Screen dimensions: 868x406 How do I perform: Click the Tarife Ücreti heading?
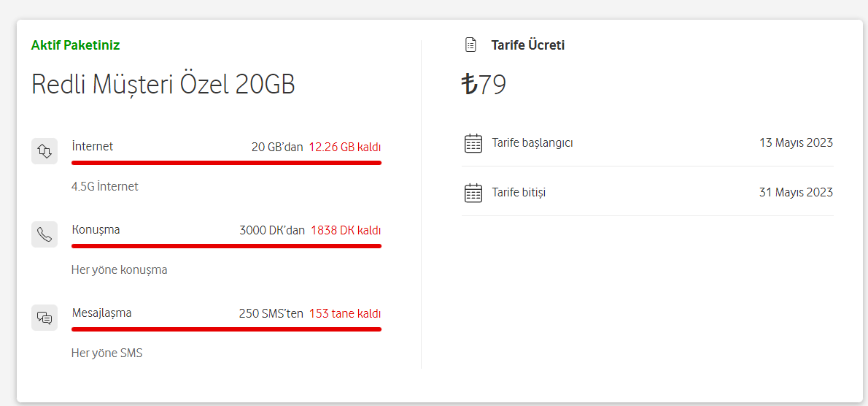pyautogui.click(x=527, y=45)
